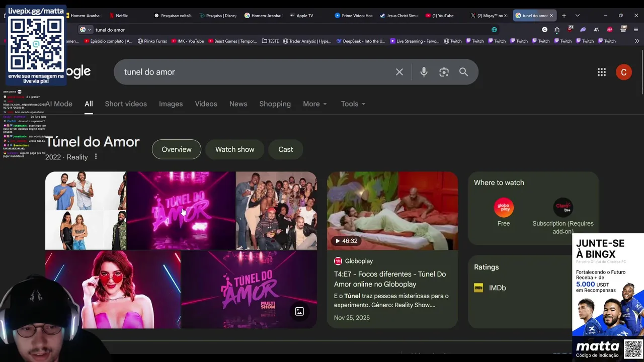Open the search engine selector in address bar
Viewport: 644px width, 362px height.
(86, 30)
